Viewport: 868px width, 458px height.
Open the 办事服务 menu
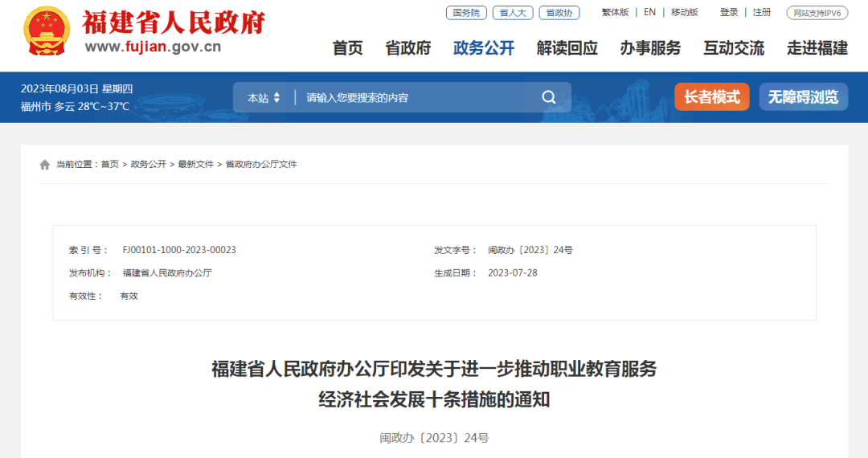click(x=650, y=48)
